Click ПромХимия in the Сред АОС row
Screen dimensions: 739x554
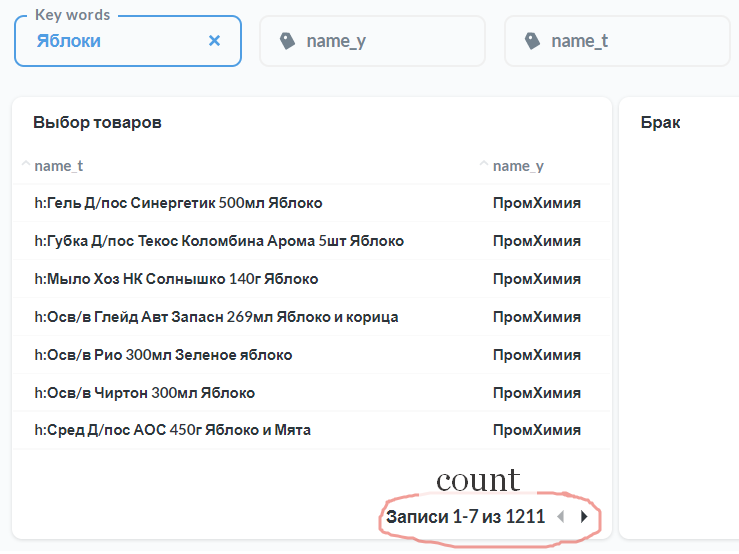tap(537, 430)
